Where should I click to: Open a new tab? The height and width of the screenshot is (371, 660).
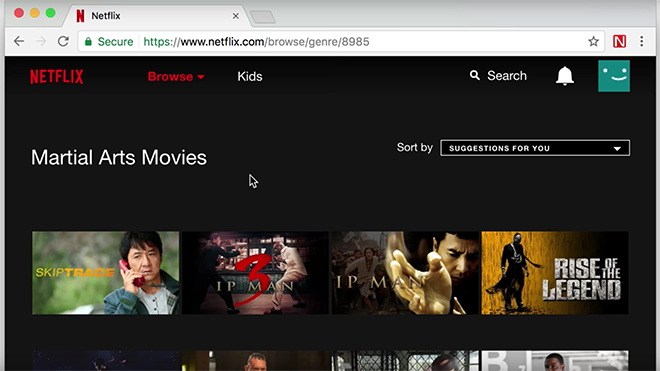pyautogui.click(x=263, y=17)
